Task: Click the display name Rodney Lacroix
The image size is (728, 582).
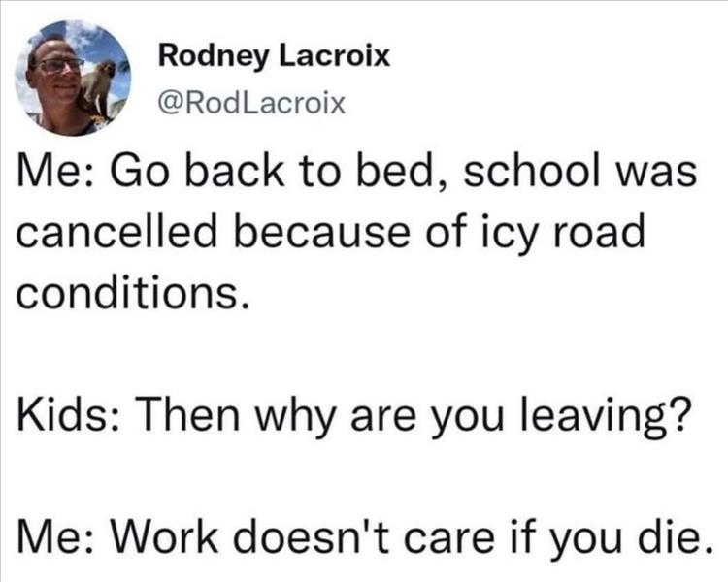Action: point(274,56)
